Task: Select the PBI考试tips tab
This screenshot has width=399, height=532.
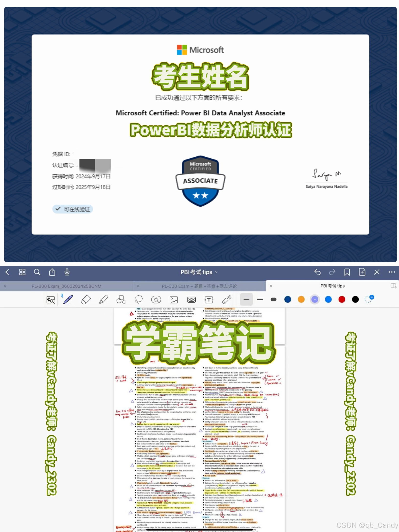Action: click(332, 286)
